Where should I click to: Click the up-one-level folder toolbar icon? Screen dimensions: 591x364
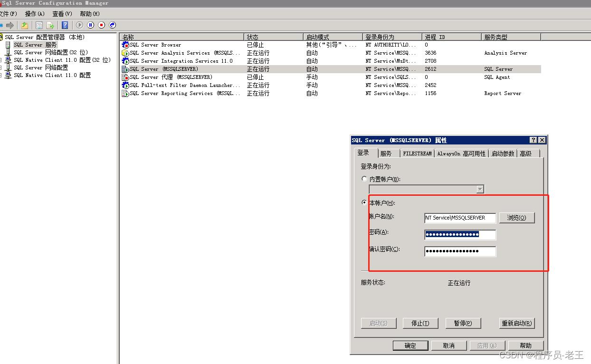click(25, 25)
